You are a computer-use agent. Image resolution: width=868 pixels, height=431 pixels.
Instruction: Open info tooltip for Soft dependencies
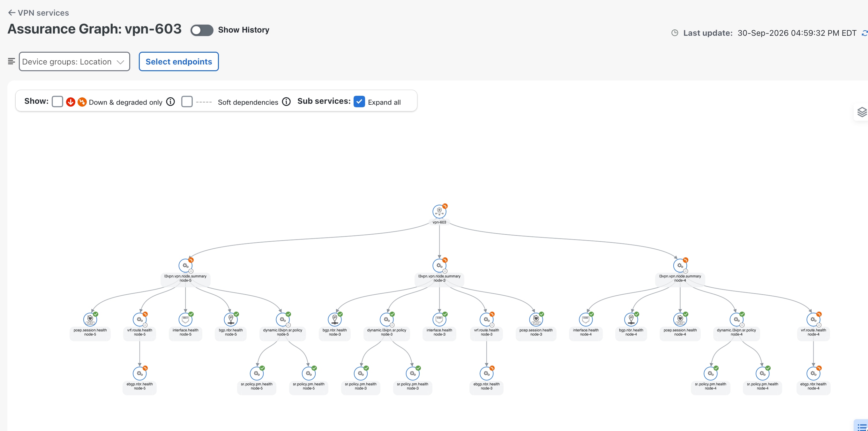pyautogui.click(x=286, y=102)
